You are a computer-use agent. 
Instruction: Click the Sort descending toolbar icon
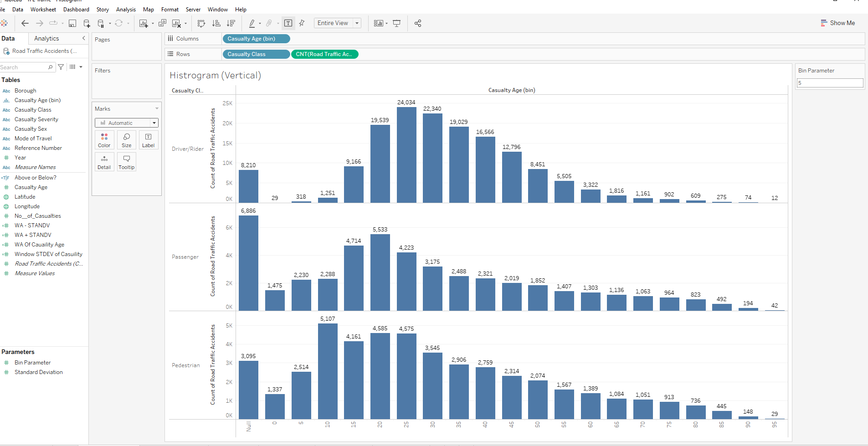[x=231, y=23]
